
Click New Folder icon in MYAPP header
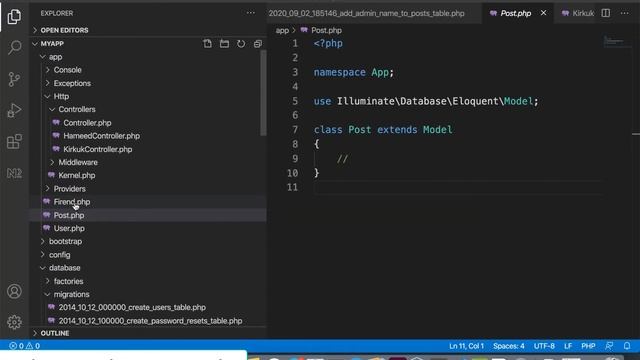(224, 44)
